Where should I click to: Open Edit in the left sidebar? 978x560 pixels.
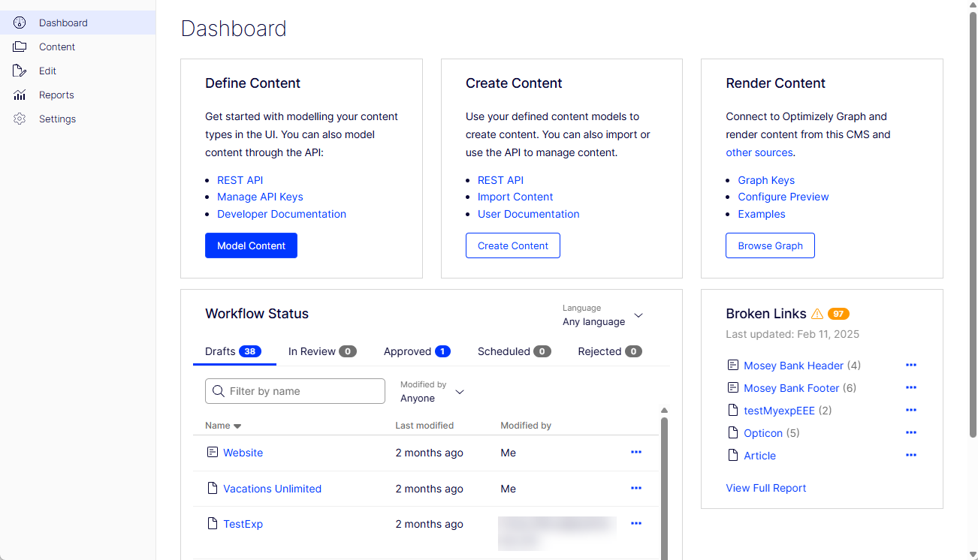coord(78,71)
